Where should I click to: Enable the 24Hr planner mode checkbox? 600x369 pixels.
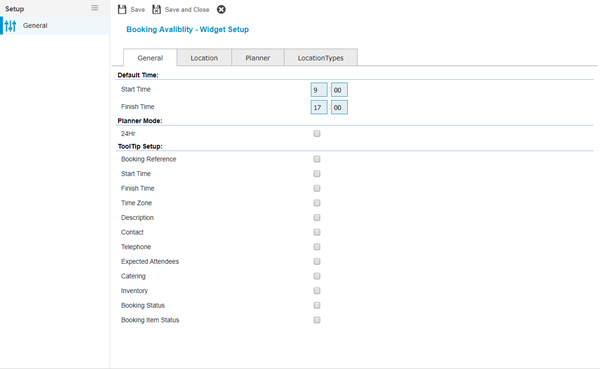pos(317,134)
